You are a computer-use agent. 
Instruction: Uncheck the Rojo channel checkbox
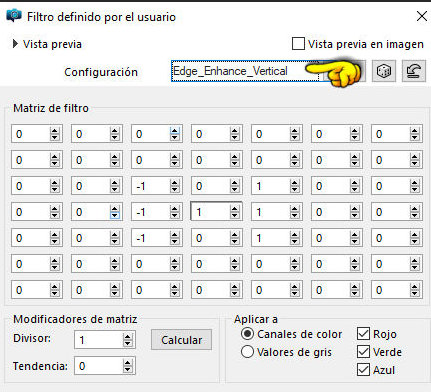click(363, 334)
